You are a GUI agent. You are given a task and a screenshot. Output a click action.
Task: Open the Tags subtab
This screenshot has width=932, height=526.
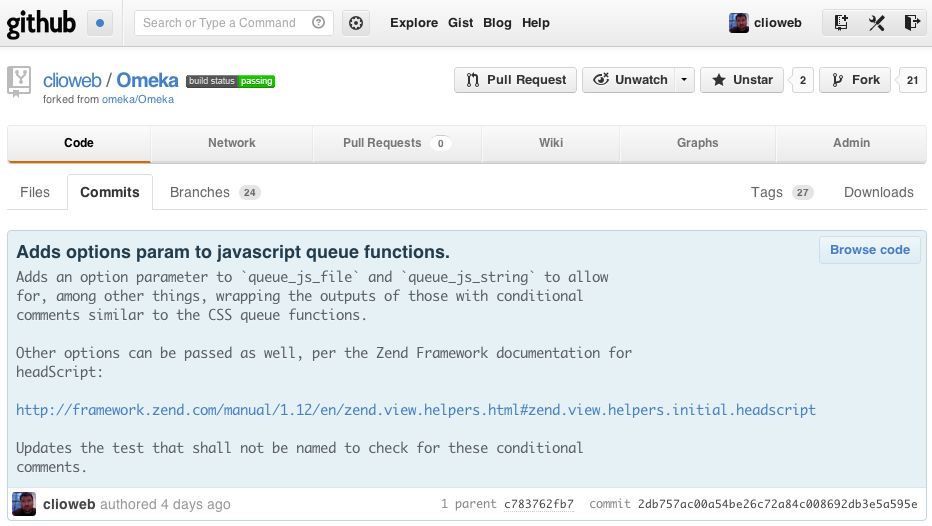[782, 193]
